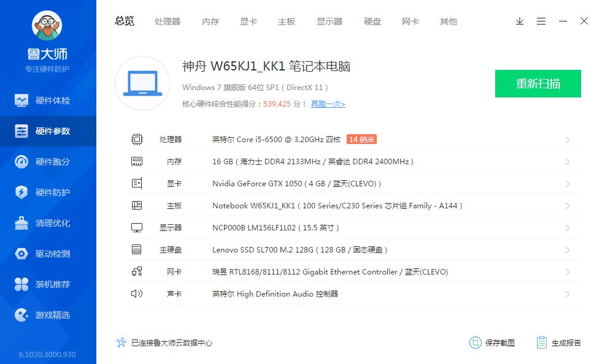Click the NCP000B LM156LF1L02 display text
Viewport: 594px width, 364px height.
[276, 228]
